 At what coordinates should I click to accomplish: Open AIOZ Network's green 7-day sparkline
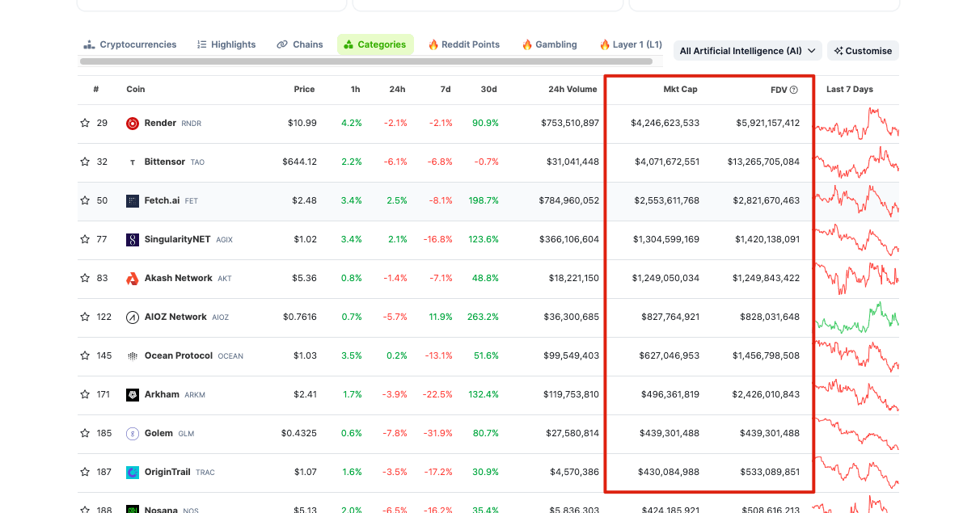tap(856, 317)
